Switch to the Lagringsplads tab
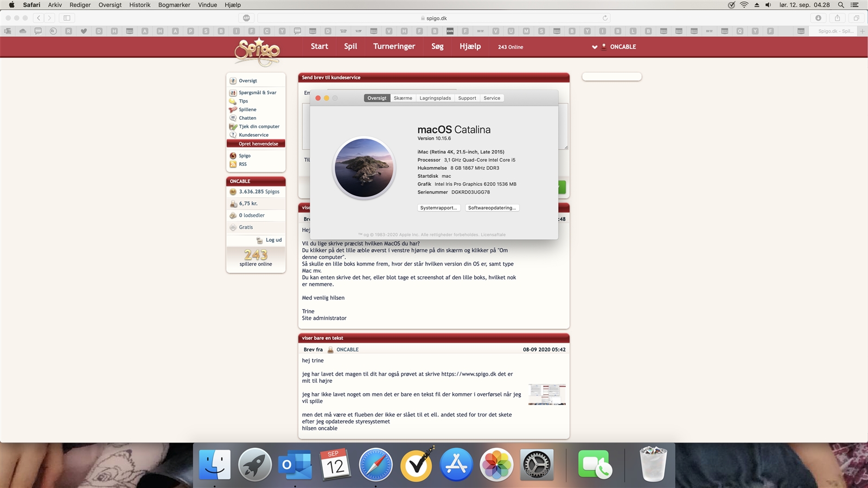 pyautogui.click(x=435, y=98)
